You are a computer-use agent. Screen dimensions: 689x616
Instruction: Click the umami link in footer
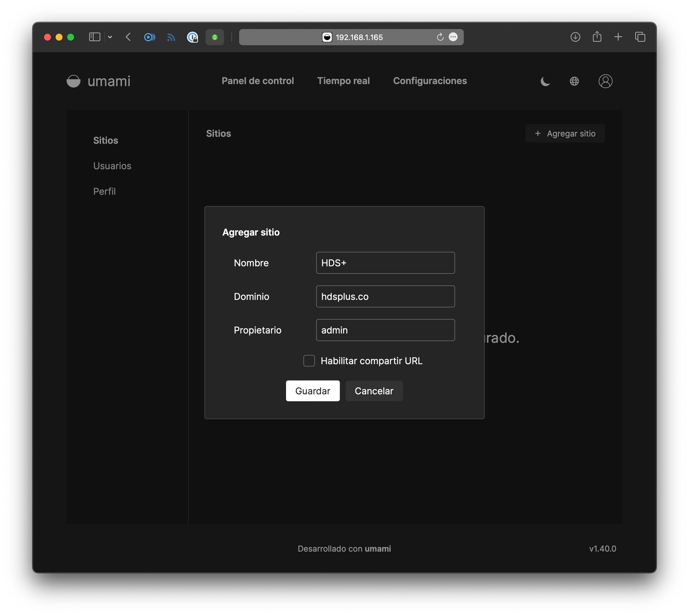tap(378, 549)
